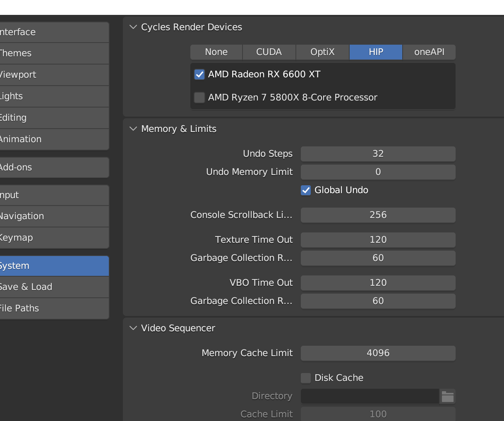Toggle the Global Undo checkbox
Viewport: 504px width, 421px height.
pyautogui.click(x=306, y=190)
